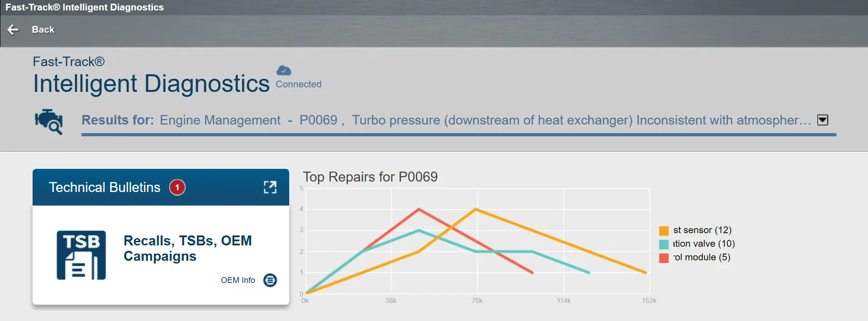The width and height of the screenshot is (868, 321).
Task: Click the Back text label
Action: tap(43, 30)
